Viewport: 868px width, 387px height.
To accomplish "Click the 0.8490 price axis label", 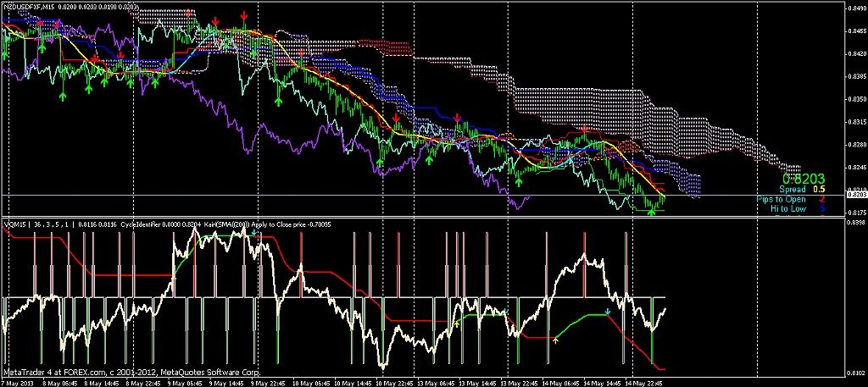I will pyautogui.click(x=856, y=8).
